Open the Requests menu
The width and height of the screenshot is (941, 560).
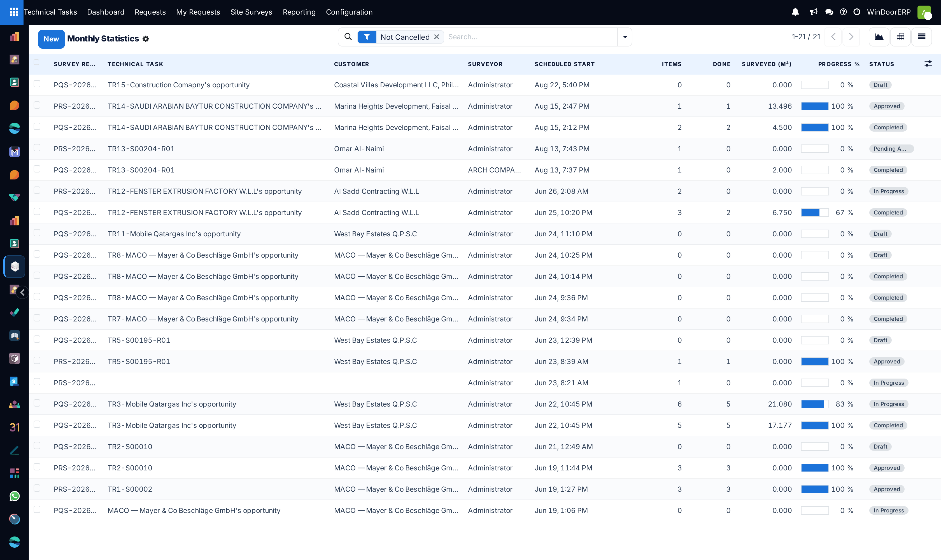coord(150,12)
